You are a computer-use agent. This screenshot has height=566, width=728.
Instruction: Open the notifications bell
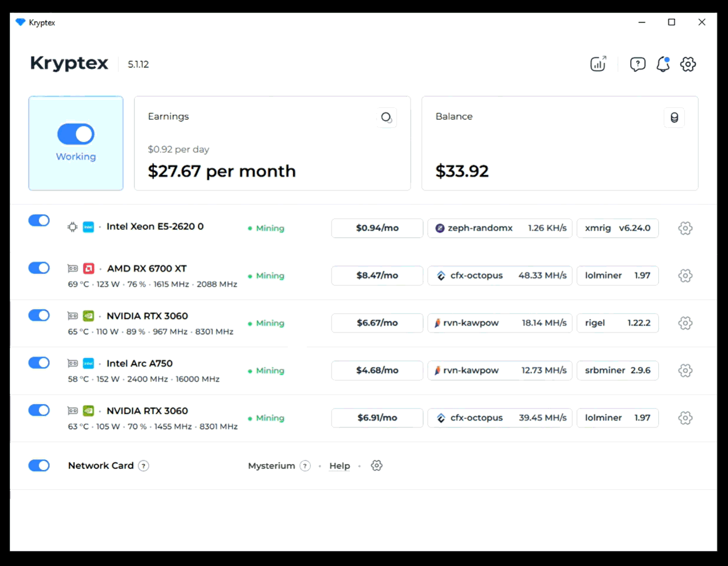tap(663, 64)
